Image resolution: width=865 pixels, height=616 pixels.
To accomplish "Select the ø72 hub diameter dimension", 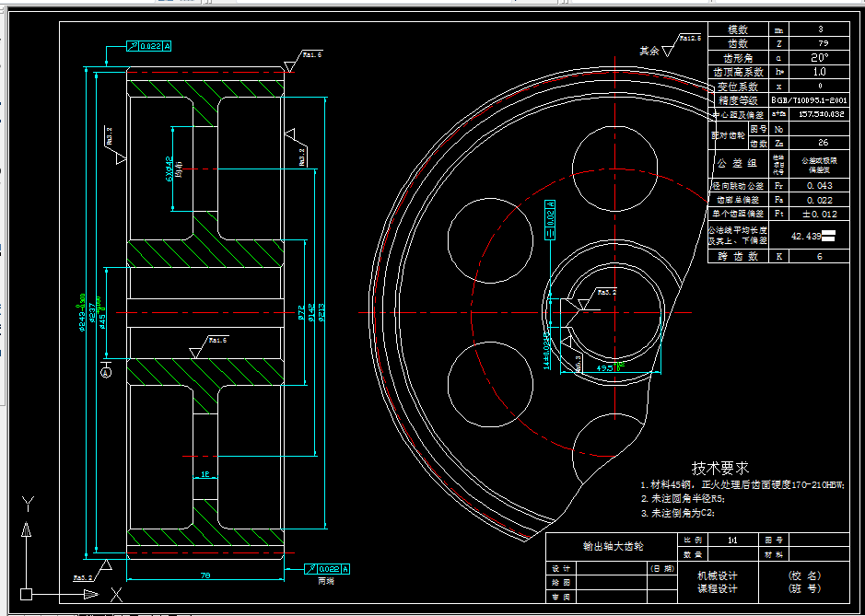I will coord(301,313).
